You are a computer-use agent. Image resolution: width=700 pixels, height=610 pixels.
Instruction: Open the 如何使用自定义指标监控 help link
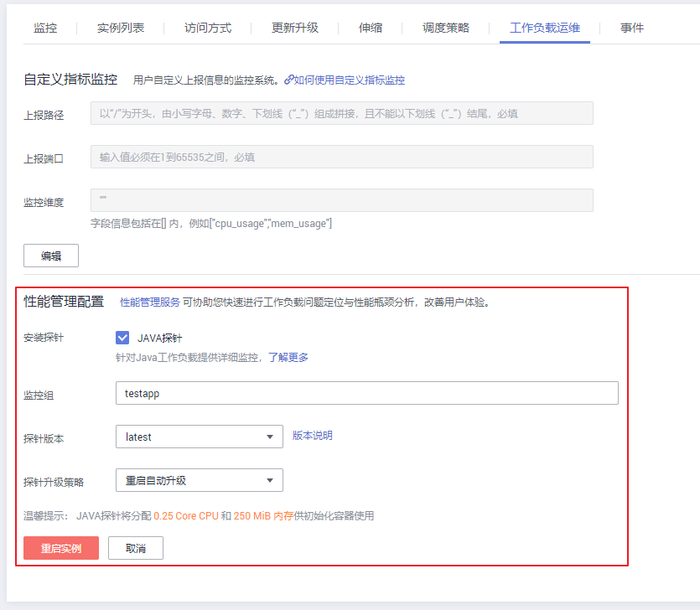tap(350, 80)
